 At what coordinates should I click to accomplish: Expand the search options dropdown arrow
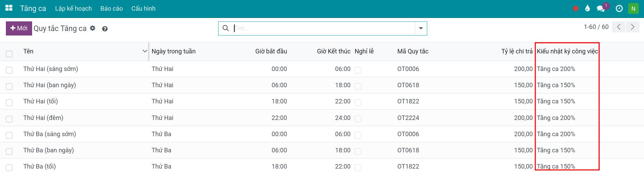pos(421,28)
